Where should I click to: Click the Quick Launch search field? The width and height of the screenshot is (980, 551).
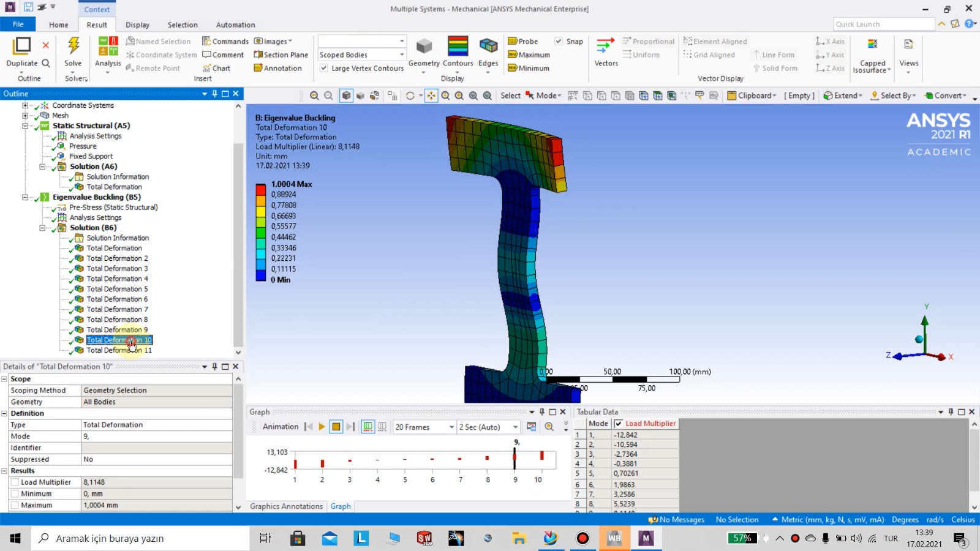pos(884,24)
